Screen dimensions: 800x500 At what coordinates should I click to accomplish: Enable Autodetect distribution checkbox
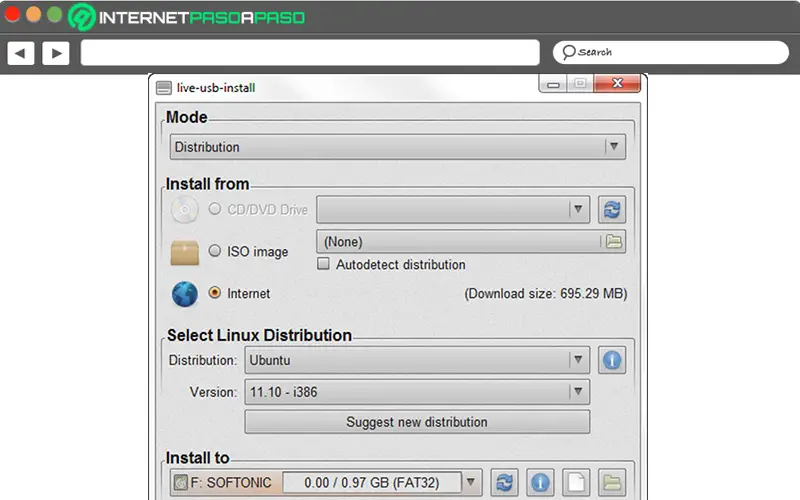click(323, 265)
